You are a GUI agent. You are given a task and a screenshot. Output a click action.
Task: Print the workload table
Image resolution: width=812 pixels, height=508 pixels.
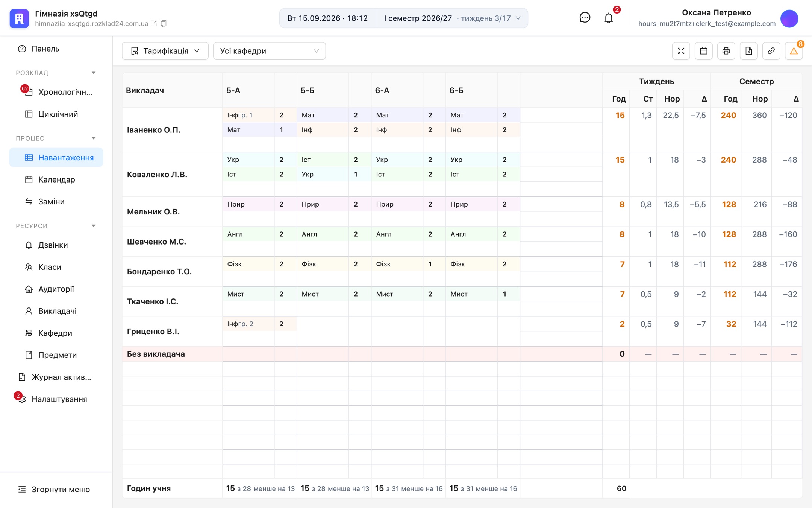click(726, 51)
